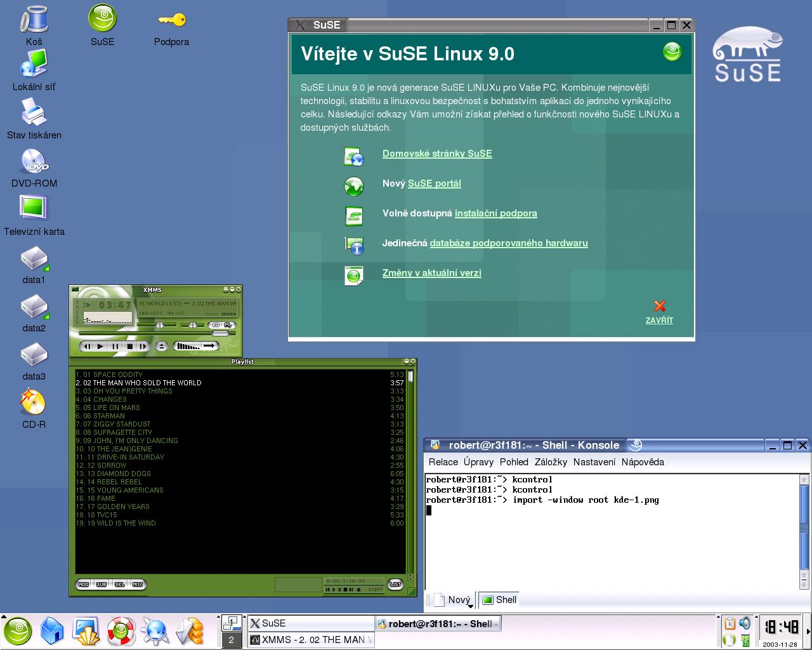Open the blue home folder panel icon

(52, 632)
